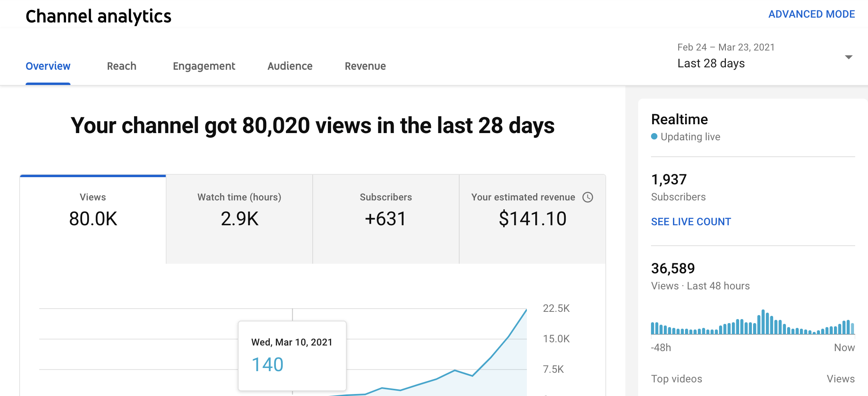
Task: Click the 36,589 views count
Action: 673,269
